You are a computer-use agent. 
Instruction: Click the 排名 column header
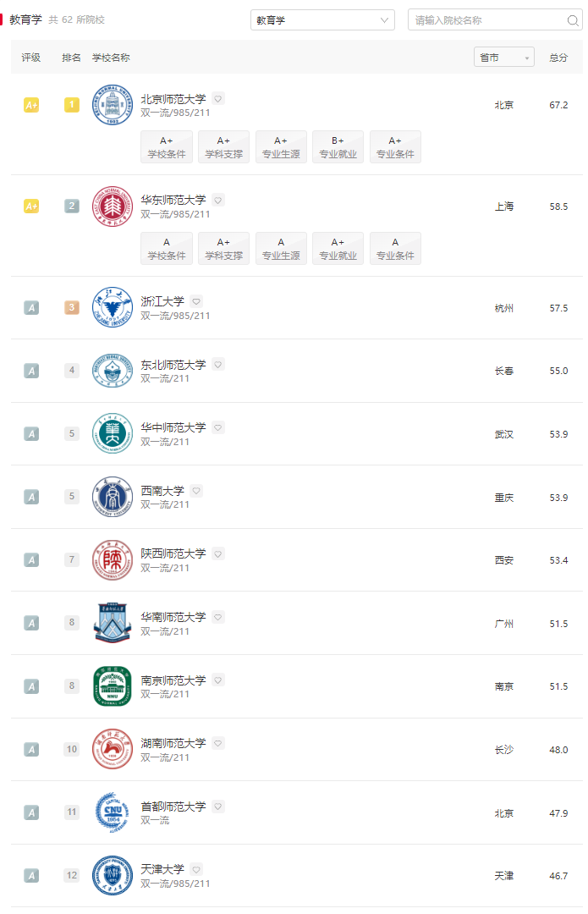pyautogui.click(x=71, y=57)
